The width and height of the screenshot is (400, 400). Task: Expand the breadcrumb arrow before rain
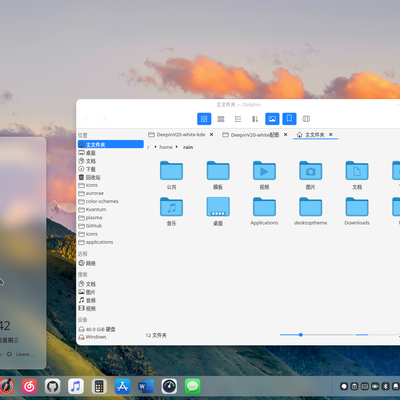177,147
